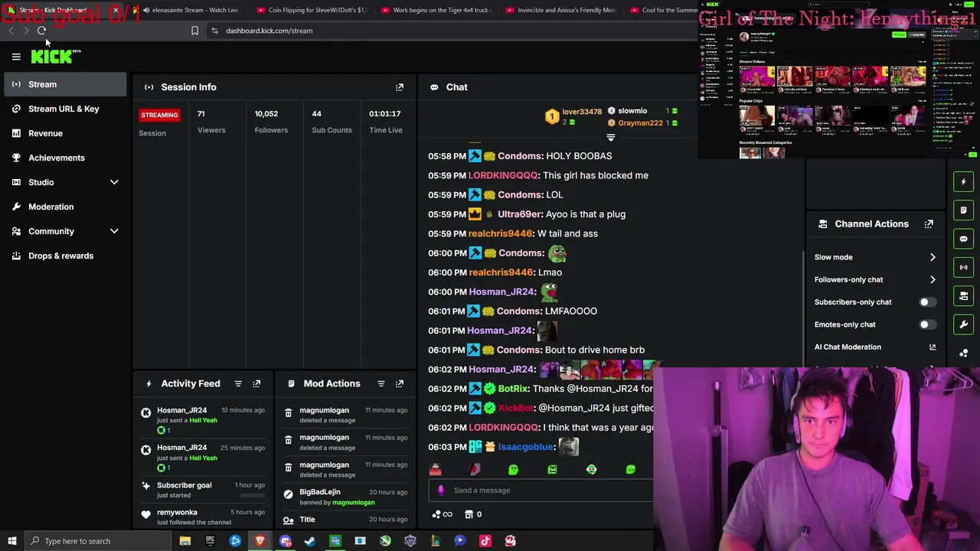Toggle Emotes-only chat switch
Viewport: 980px width, 551px height.
(927, 324)
